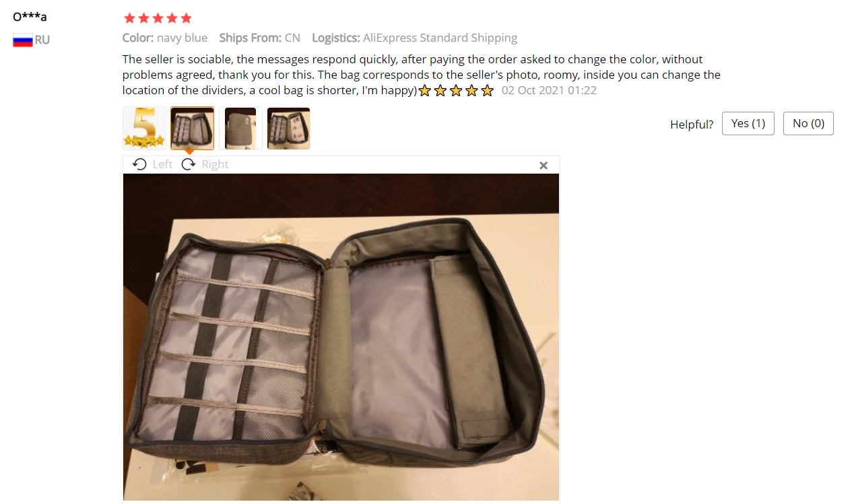Image resolution: width=854 pixels, height=504 pixels.
Task: Rotate the review photo right
Action: (x=205, y=164)
